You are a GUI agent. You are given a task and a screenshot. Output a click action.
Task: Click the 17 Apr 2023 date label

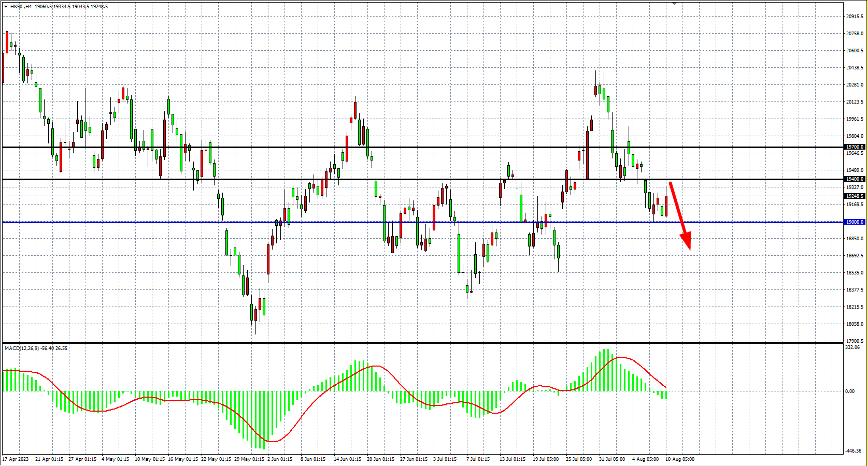[16, 459]
